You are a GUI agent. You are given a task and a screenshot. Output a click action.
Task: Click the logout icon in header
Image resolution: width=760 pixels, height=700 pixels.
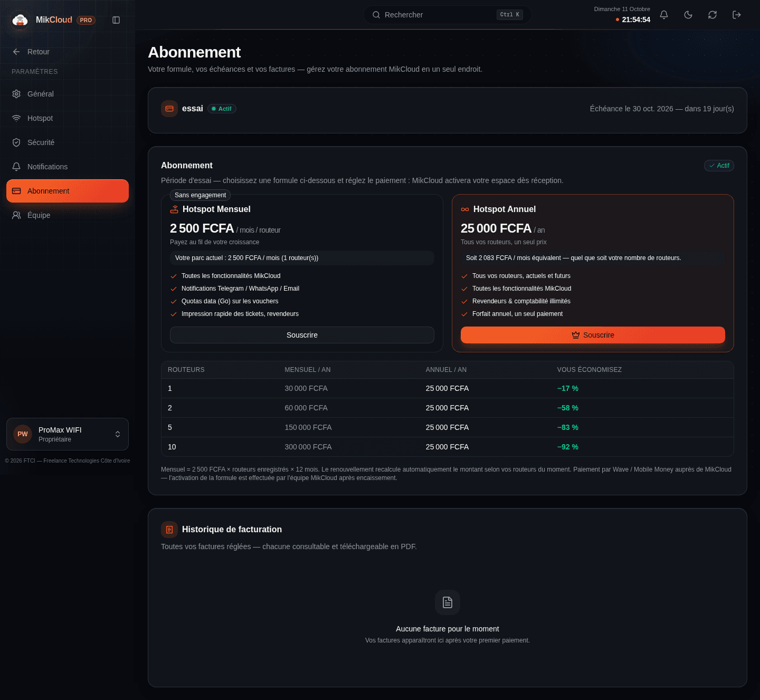point(737,15)
